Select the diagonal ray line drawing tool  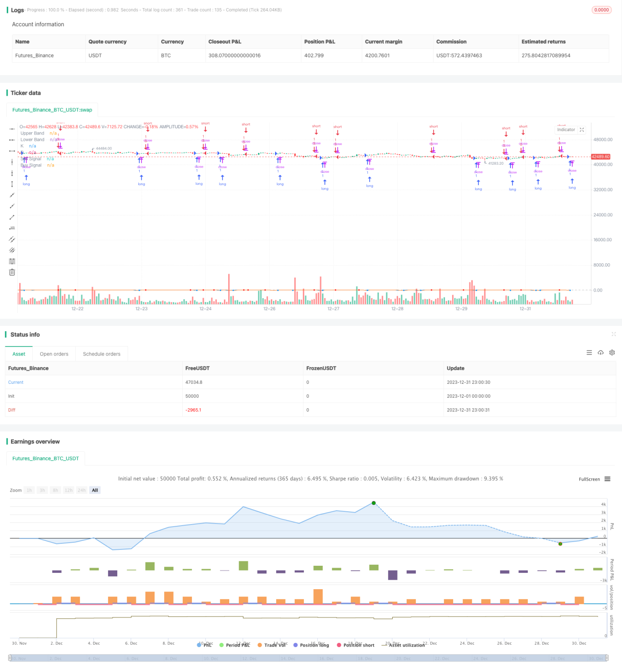coord(12,206)
